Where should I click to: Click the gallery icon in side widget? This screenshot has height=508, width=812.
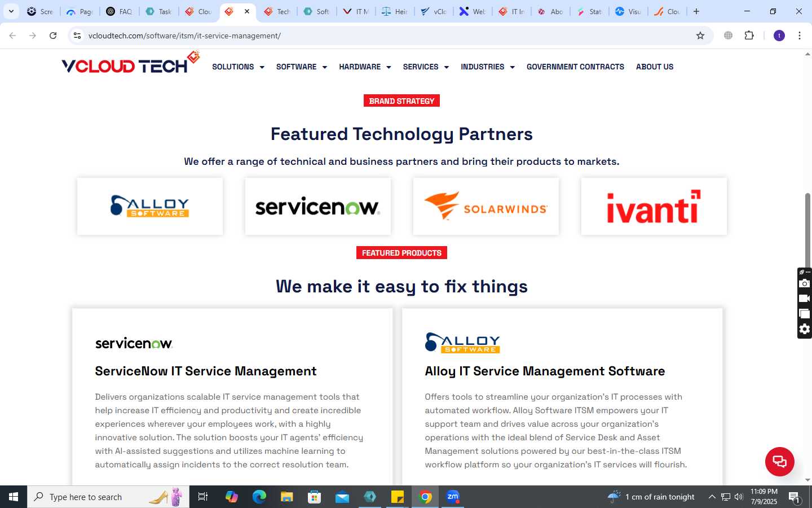805,314
